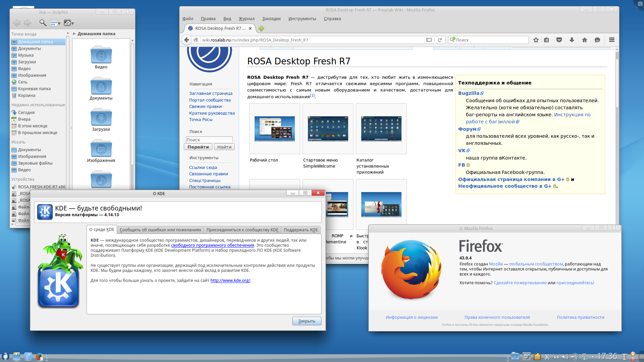Open the Firefox downloads icon
Screen dimensions: 644x362
[x=572, y=40]
